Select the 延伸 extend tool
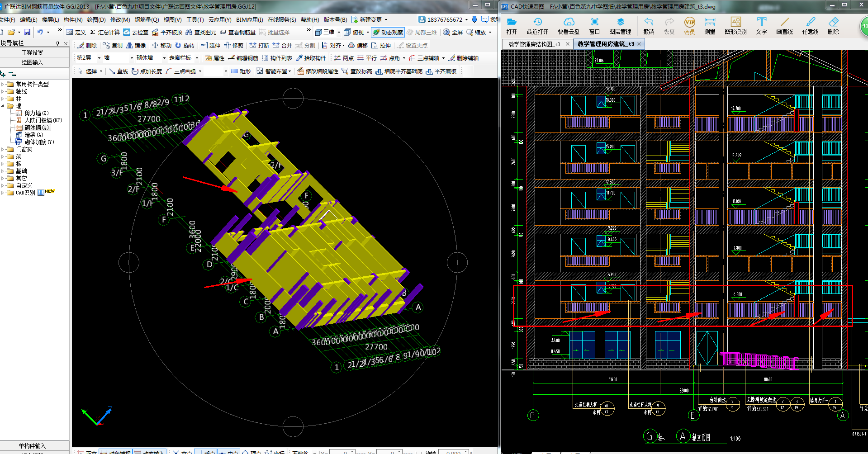Image resolution: width=868 pixels, height=454 pixels. coord(210,45)
